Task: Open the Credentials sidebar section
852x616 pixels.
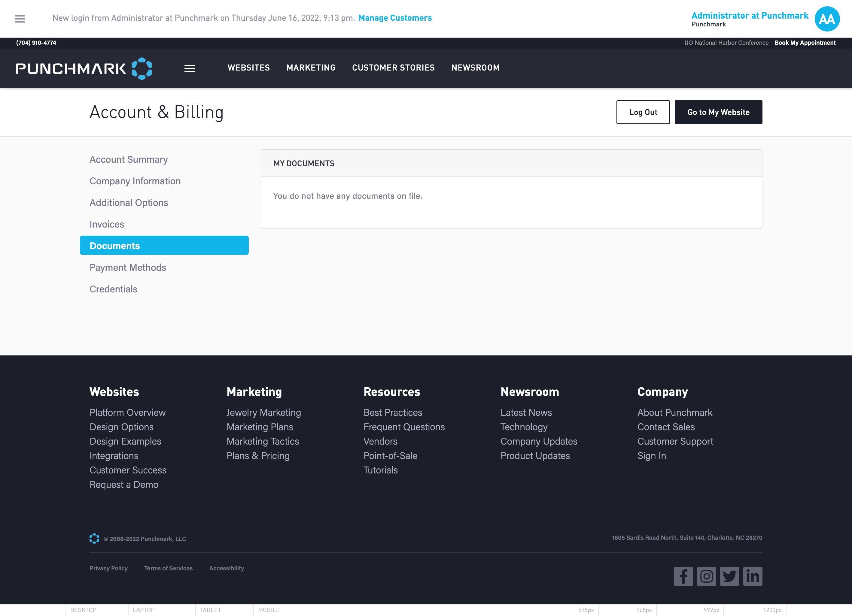Action: pos(113,289)
